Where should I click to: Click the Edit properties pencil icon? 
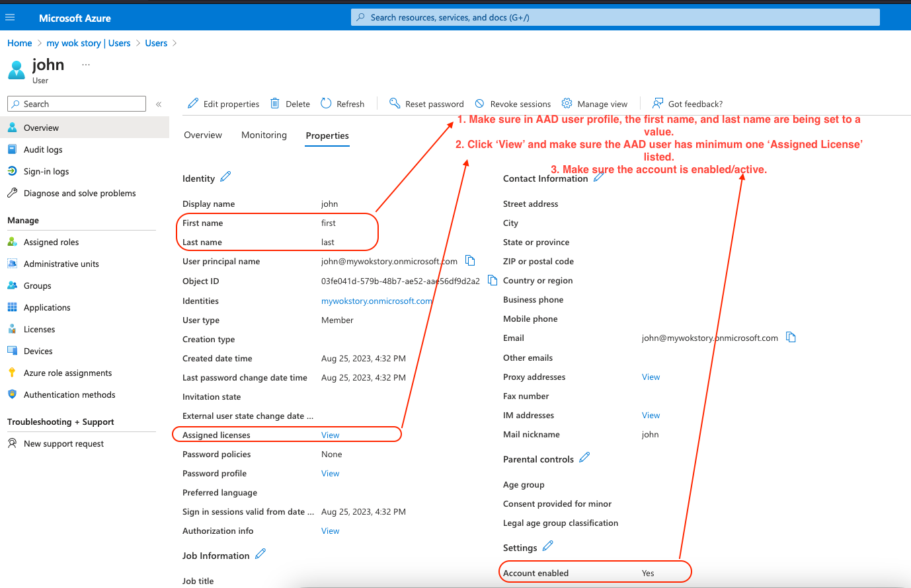[x=193, y=103]
